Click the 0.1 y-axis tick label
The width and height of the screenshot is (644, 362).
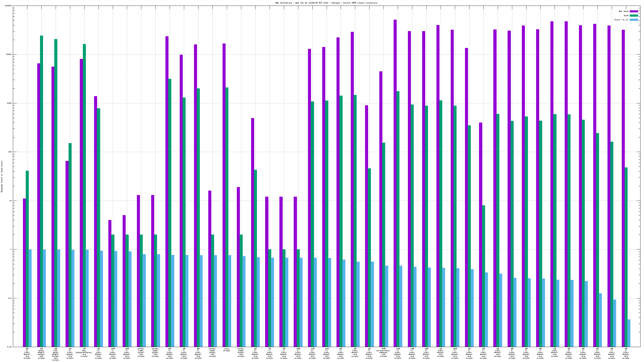(10, 298)
